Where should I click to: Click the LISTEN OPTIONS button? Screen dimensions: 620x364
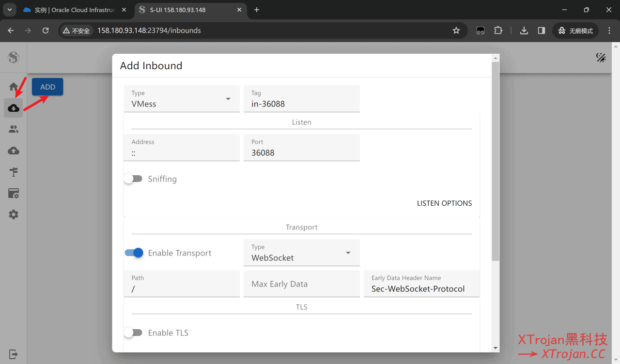click(x=444, y=203)
